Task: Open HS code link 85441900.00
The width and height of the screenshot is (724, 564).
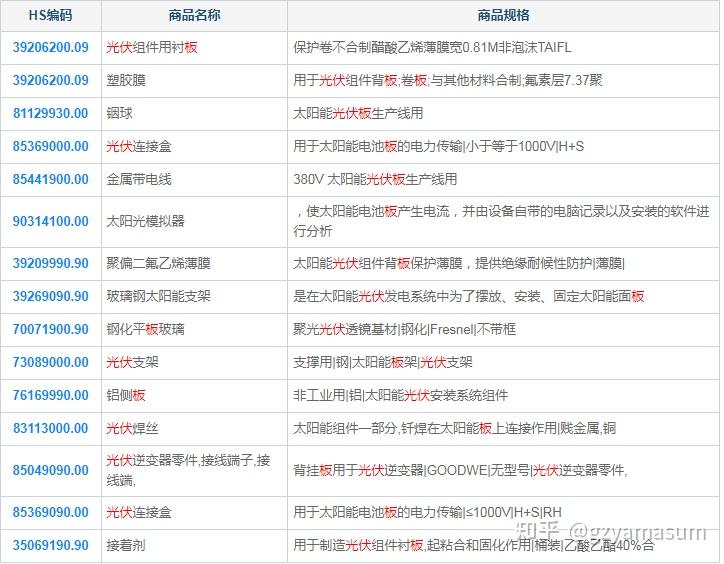Action: coord(50,179)
